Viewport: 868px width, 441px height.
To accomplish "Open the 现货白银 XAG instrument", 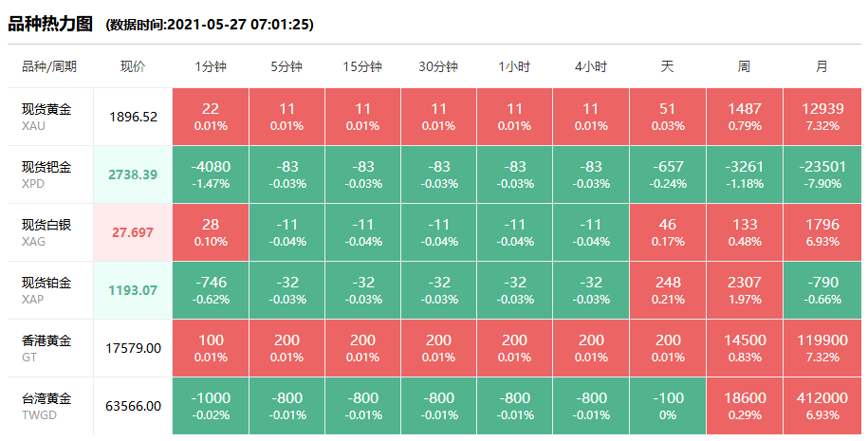I will pos(46,231).
